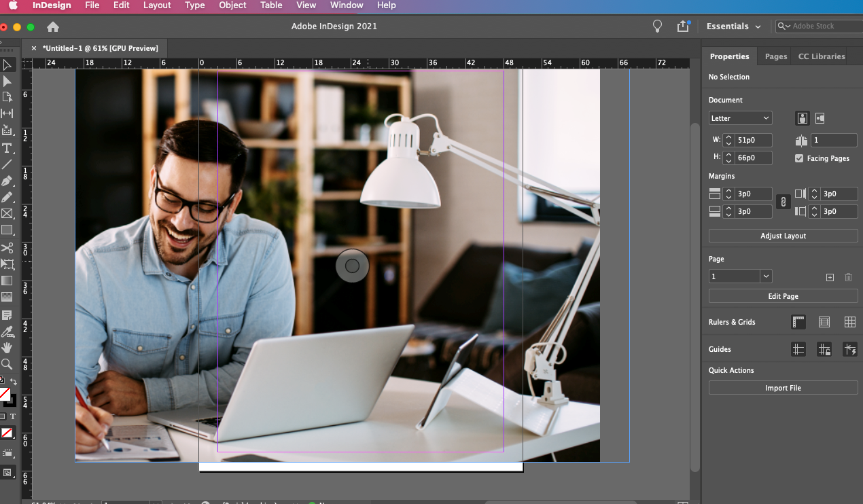This screenshot has height=504, width=863.
Task: Set landscape page orientation
Action: [x=820, y=118]
